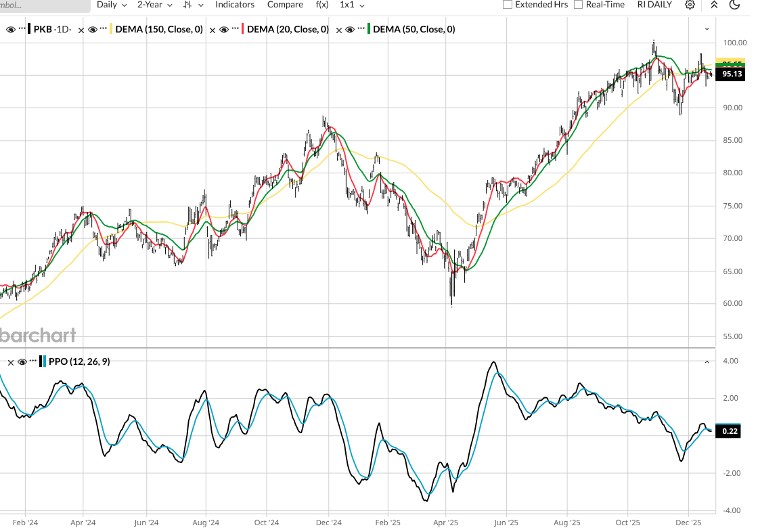Screen dimensions: 758x532
Task: Click the Oct '24 date label
Action: 267,523
